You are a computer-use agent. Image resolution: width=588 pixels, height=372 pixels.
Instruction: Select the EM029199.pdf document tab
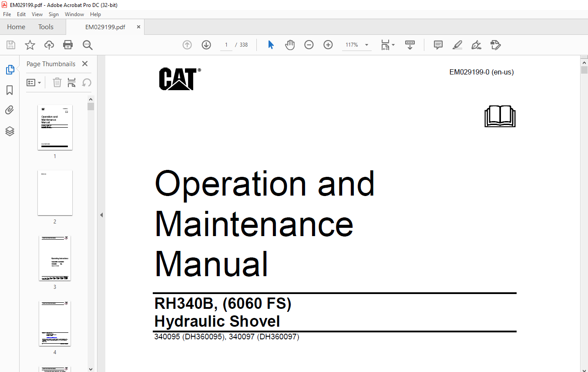[x=105, y=27]
